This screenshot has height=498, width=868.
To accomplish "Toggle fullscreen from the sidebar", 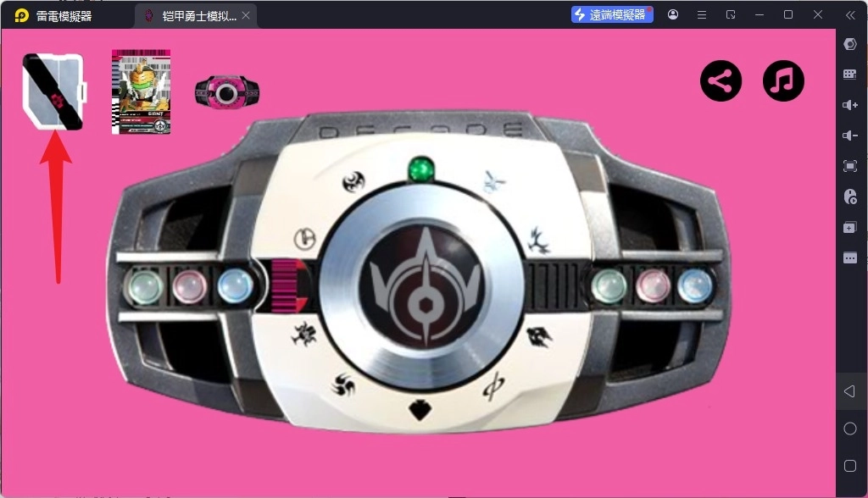I will (850, 166).
